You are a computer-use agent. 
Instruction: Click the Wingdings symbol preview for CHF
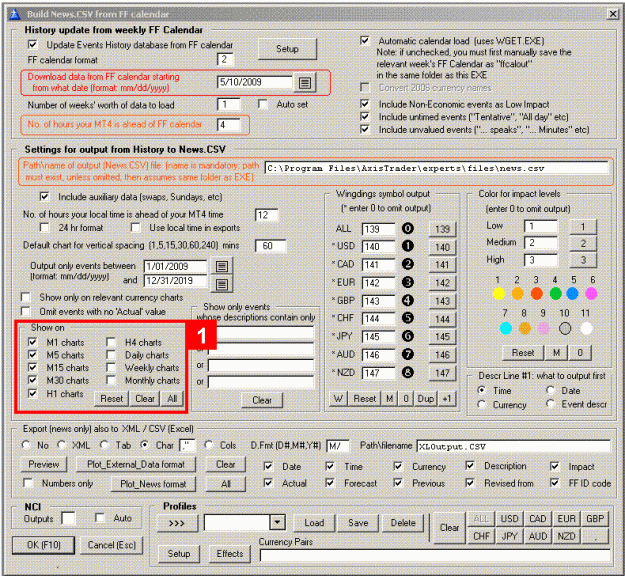(x=407, y=318)
